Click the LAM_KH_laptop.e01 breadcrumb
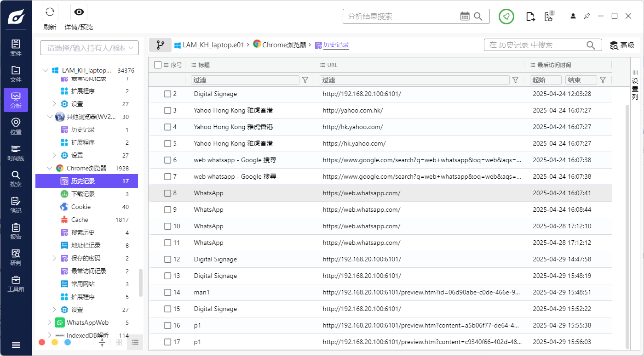 209,45
